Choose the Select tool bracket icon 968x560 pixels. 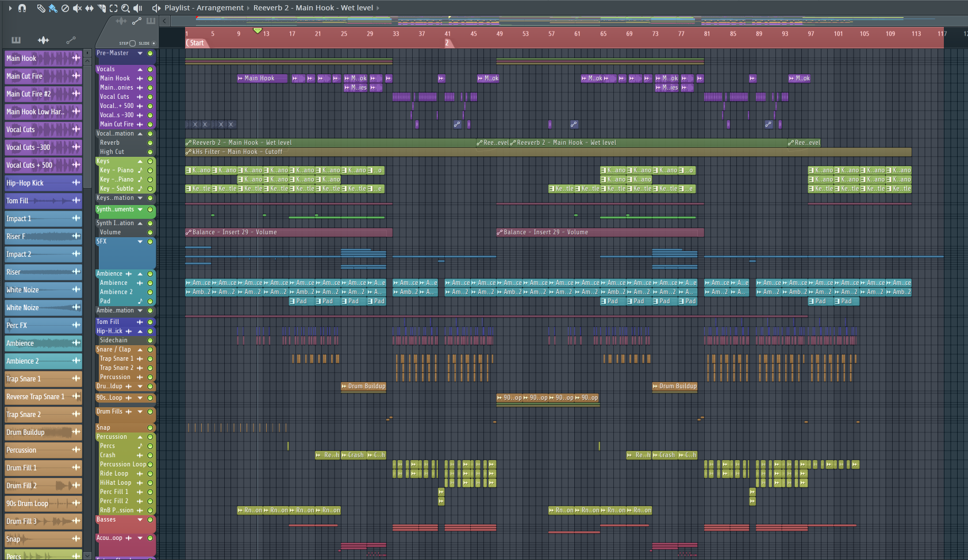pos(113,8)
